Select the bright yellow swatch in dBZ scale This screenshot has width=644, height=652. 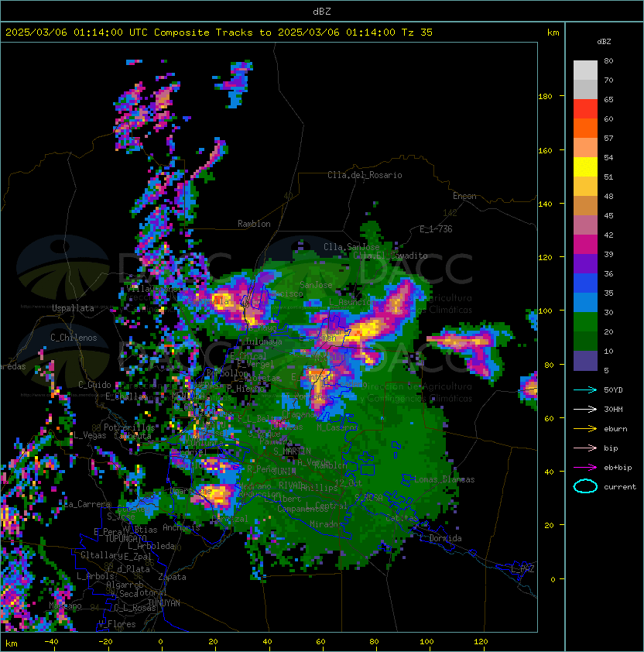point(585,167)
